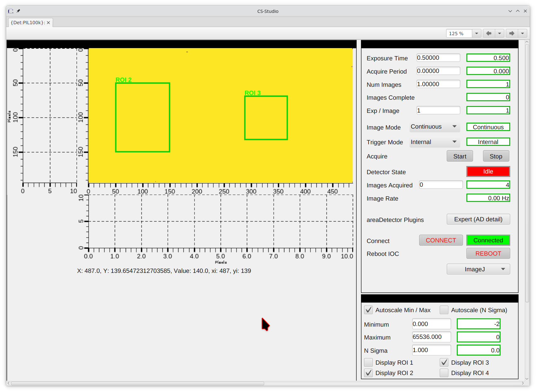Viewport: 536px width, 392px height.
Task: Click the yellow detector image display
Action: pyautogui.click(x=220, y=115)
